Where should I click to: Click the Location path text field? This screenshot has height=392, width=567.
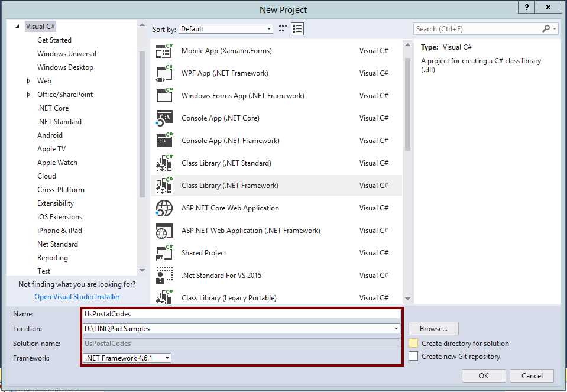coord(238,329)
